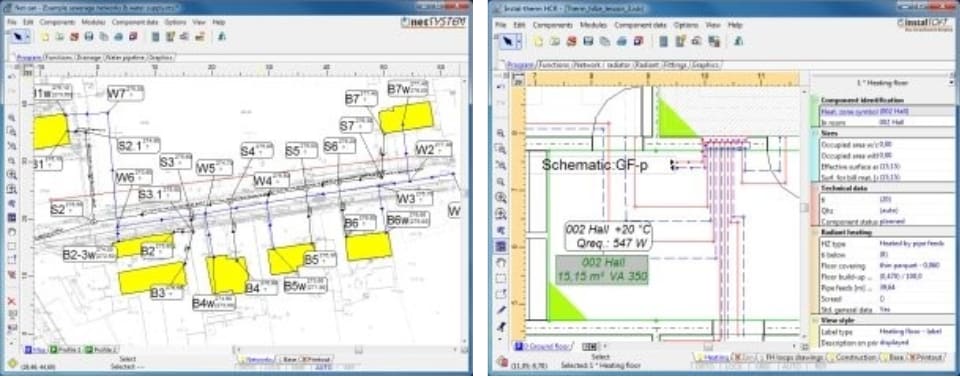Screen dimensions: 960x378
Task: Open the Construction bottom tab
Action: (854, 357)
